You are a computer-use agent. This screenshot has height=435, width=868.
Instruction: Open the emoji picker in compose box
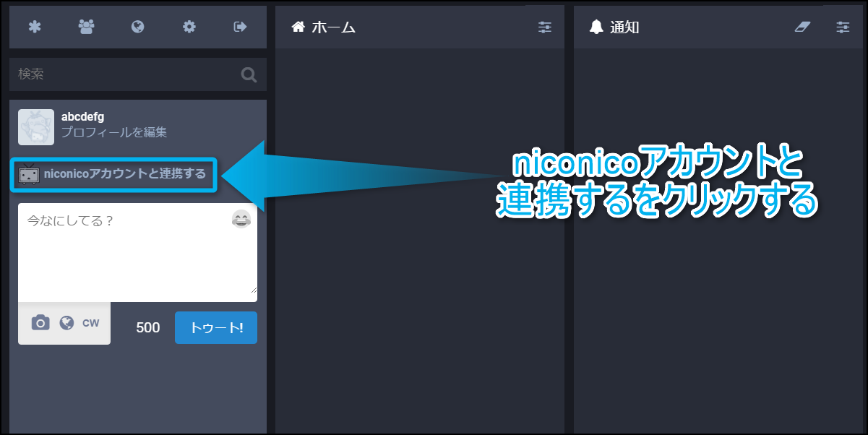point(241,220)
